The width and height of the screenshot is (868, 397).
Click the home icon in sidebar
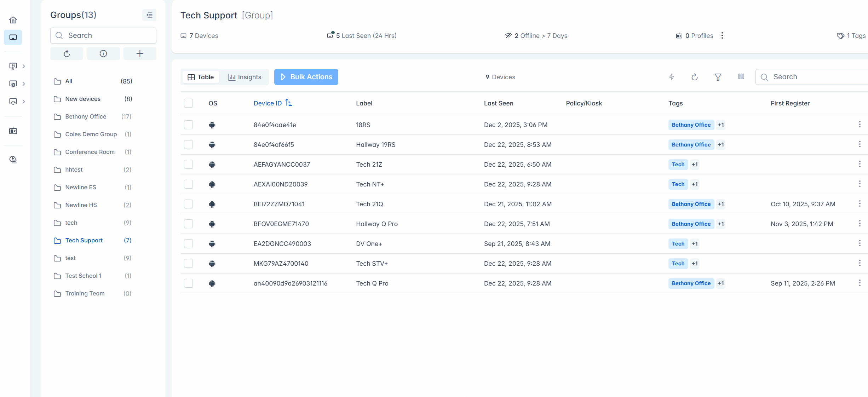pyautogui.click(x=13, y=20)
